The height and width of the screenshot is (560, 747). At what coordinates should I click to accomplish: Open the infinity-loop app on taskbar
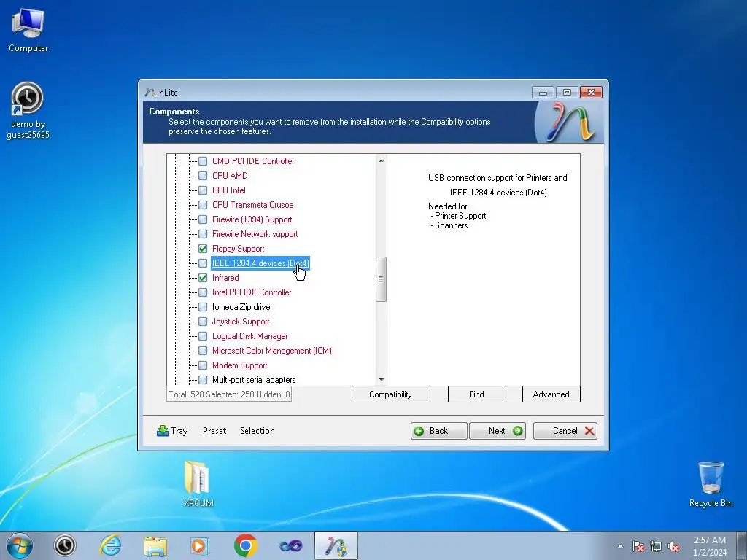coord(290,545)
